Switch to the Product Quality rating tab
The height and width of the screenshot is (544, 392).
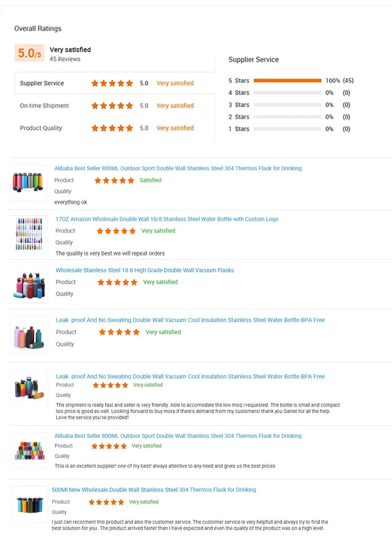[41, 128]
